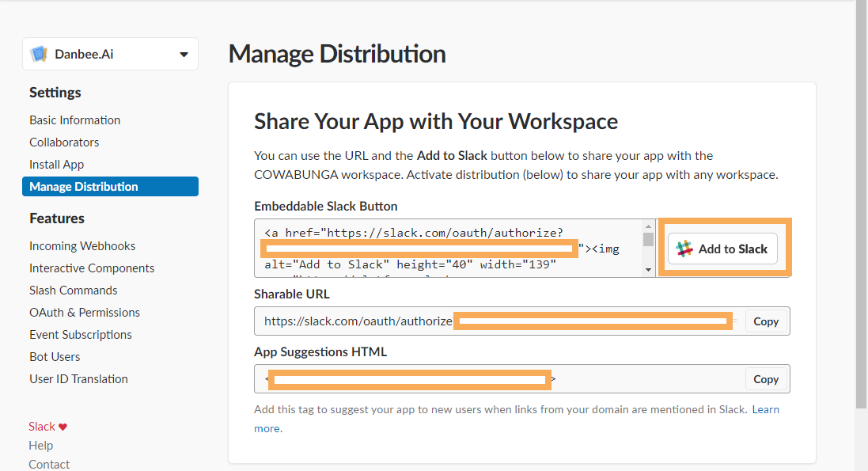Click the embed code box scrollbar thumb
This screenshot has width=868, height=471.
point(648,239)
